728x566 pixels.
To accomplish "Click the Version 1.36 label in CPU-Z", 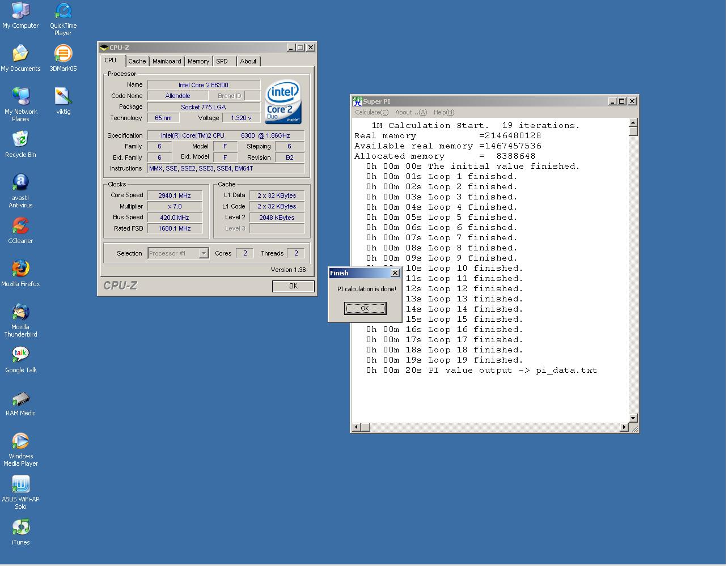I will click(288, 270).
